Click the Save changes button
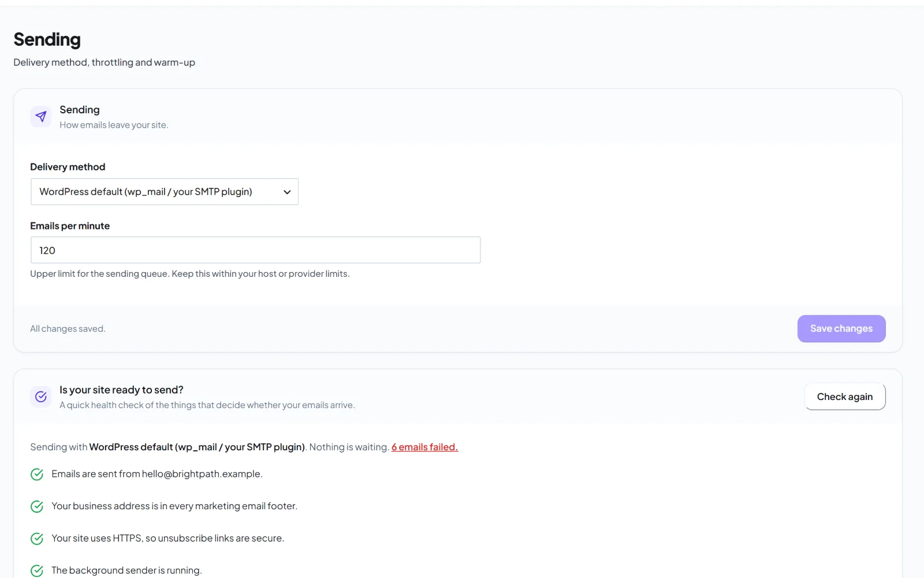This screenshot has width=924, height=578. point(841,329)
